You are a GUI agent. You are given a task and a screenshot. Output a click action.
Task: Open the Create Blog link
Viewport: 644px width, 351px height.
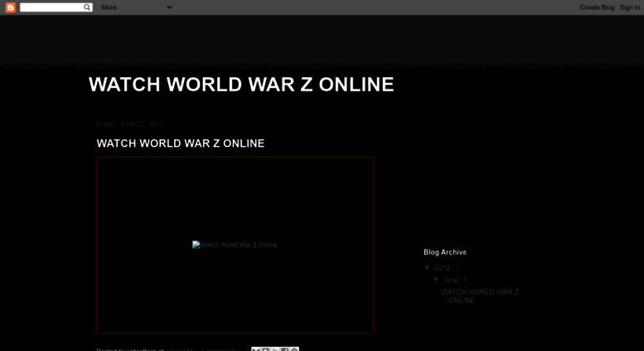tap(597, 7)
